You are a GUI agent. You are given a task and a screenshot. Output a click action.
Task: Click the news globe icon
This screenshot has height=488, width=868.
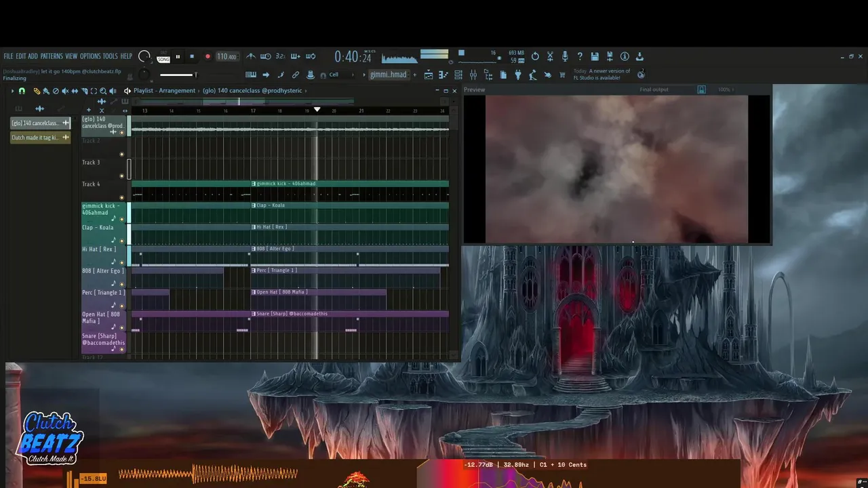pos(641,74)
